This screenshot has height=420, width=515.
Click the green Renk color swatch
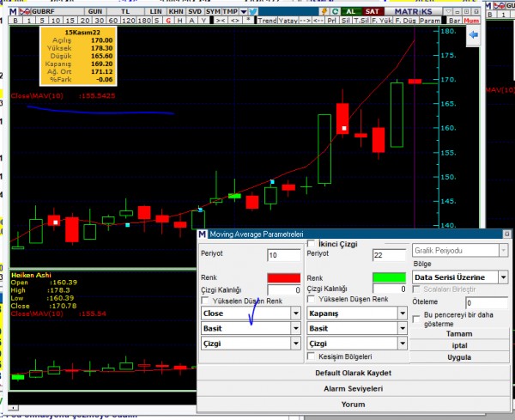coord(389,277)
